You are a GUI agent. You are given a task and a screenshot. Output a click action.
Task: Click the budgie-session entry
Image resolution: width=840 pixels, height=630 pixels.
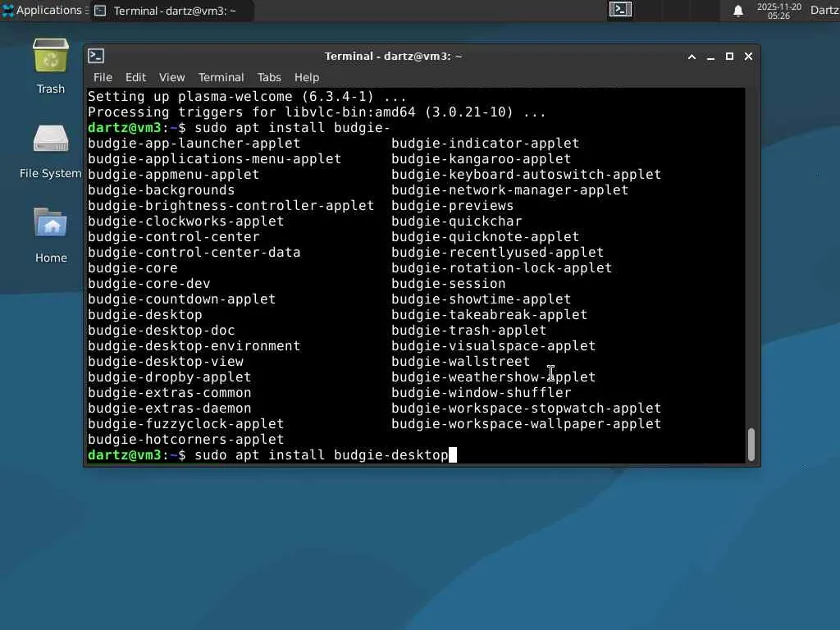pos(449,283)
